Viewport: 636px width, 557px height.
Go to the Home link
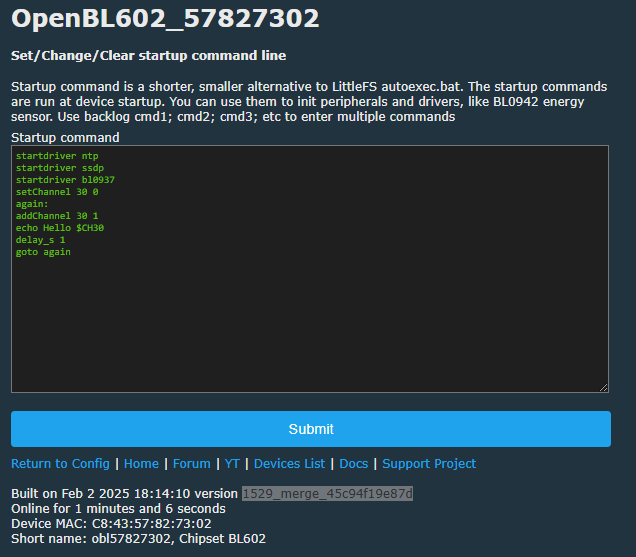pos(141,463)
